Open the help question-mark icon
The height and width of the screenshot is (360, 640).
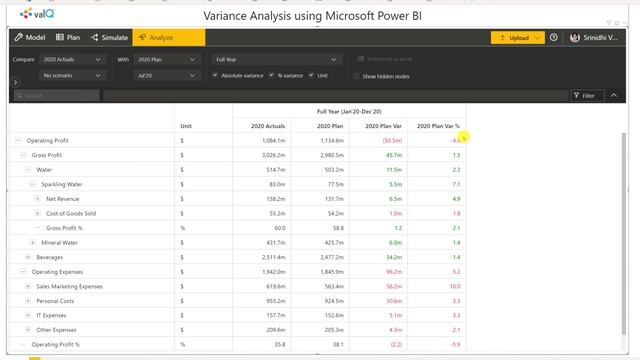(x=553, y=38)
